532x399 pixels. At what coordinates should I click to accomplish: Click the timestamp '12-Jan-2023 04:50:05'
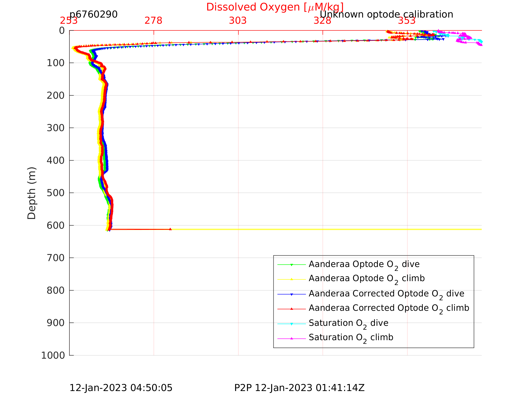(x=121, y=388)
